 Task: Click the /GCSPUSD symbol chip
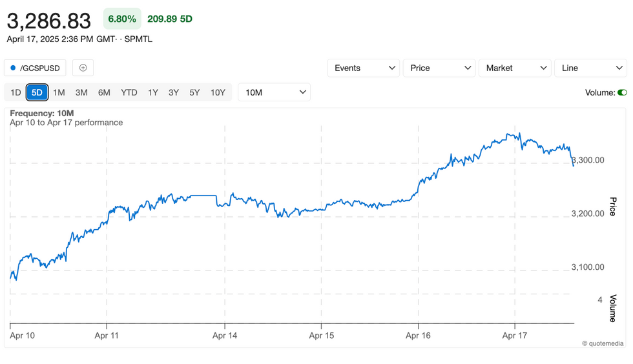(35, 68)
